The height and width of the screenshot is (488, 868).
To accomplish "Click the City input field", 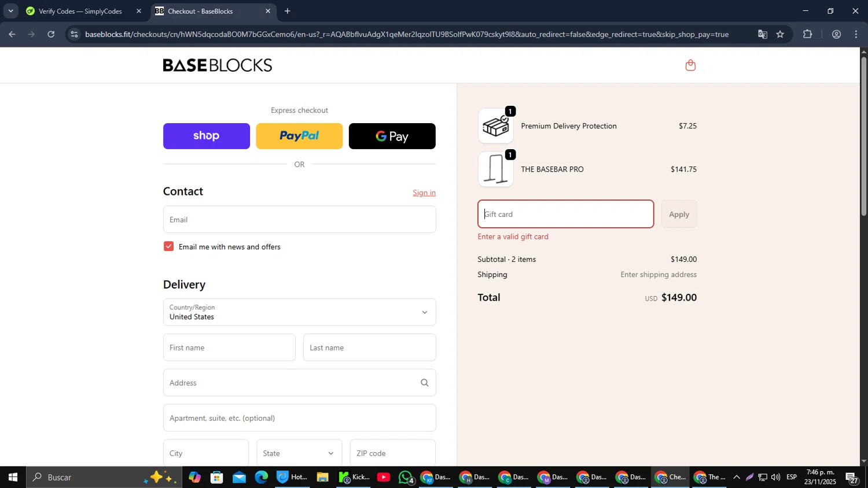I will coord(205,453).
